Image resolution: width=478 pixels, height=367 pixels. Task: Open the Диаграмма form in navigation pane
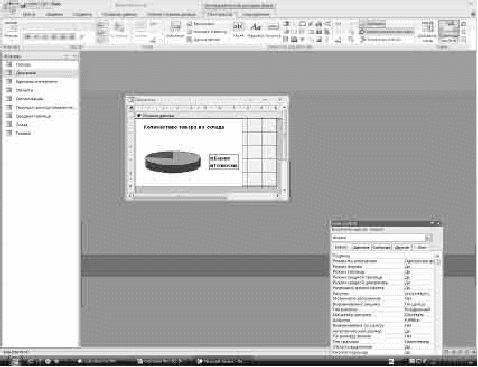[26, 73]
